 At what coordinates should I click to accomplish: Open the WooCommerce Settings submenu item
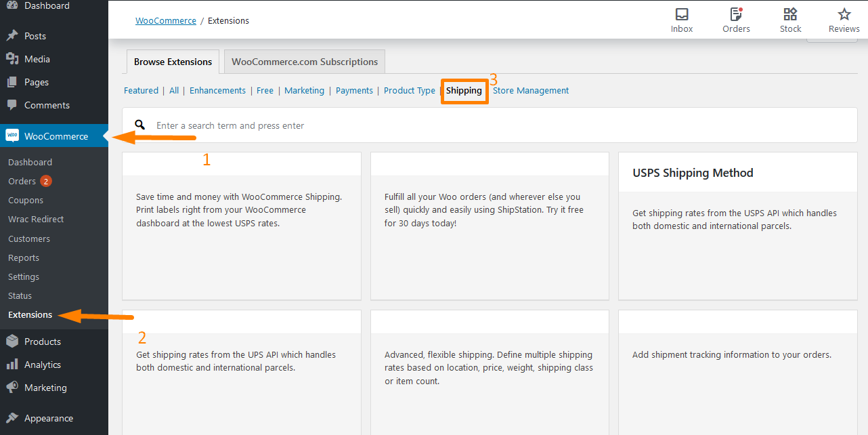[x=24, y=276]
